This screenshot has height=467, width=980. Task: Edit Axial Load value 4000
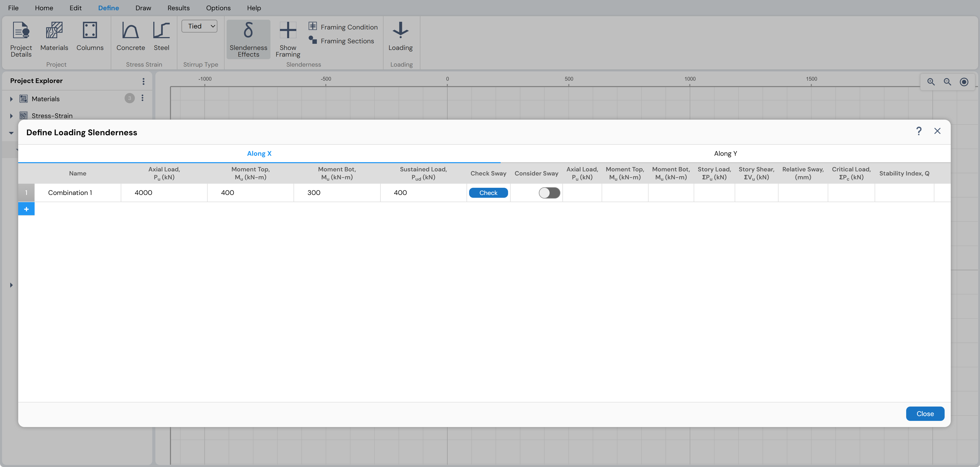(x=164, y=193)
